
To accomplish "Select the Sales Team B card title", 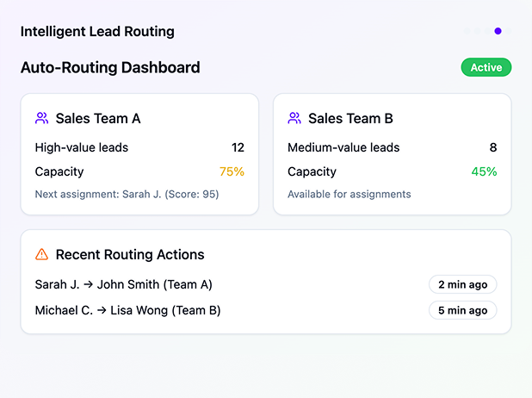I will (x=350, y=119).
